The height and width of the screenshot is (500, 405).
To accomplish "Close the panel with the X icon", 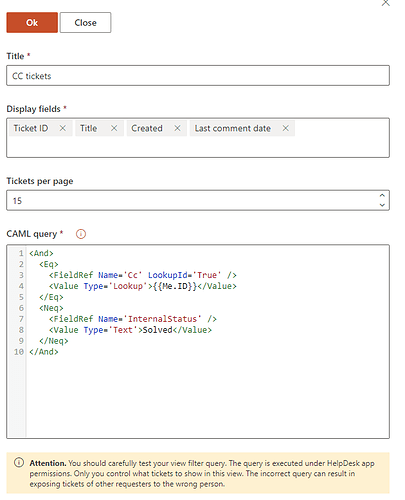I will point(386,3).
